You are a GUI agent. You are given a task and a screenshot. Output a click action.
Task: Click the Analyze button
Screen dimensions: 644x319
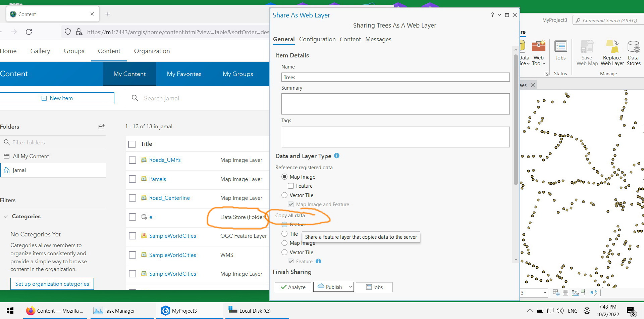[x=292, y=287]
